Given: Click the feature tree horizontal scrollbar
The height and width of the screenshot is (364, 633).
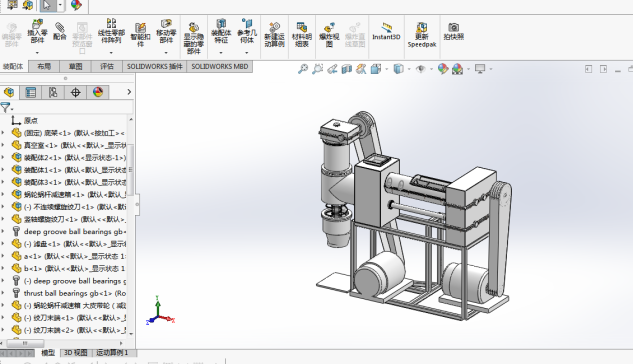Looking at the screenshot, I should 64,343.
